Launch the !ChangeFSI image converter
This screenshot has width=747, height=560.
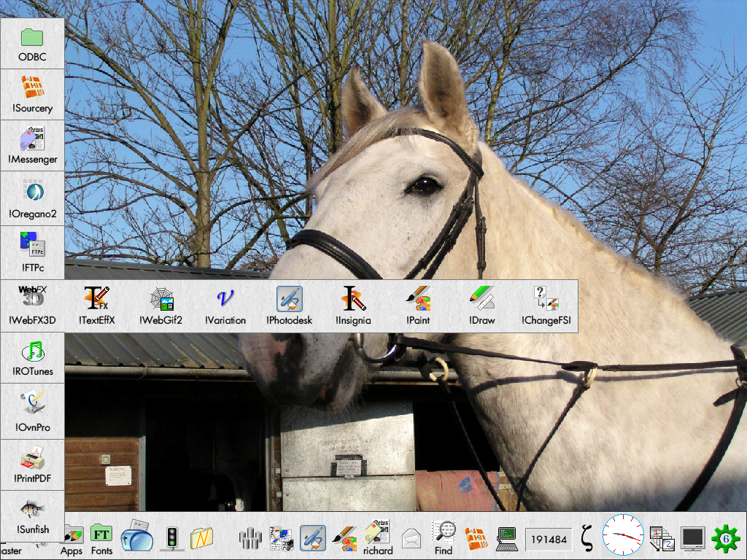546,306
